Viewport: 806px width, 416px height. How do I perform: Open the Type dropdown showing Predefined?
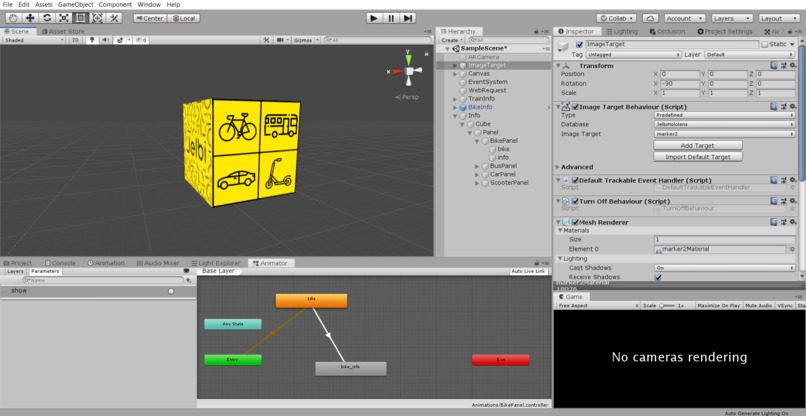coord(725,115)
